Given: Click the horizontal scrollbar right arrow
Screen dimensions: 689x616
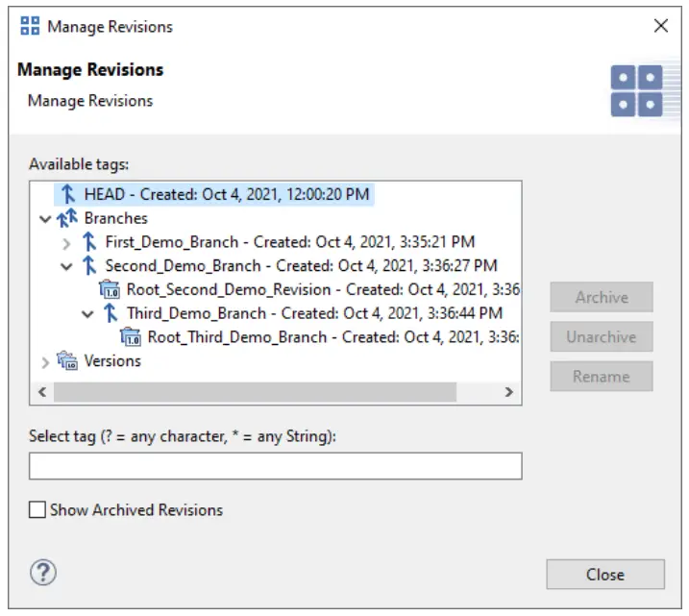Looking at the screenshot, I should tap(509, 392).
